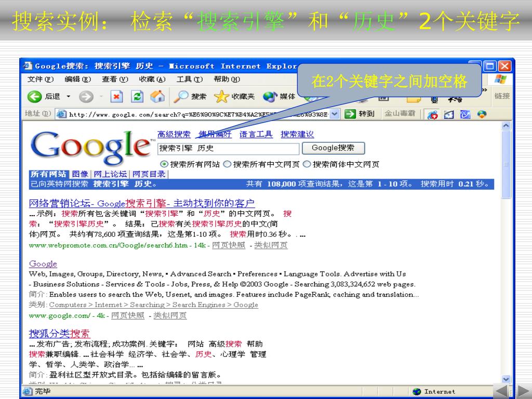This screenshot has height=399, width=532.
Task: Open the 文件(F) menu
Action: [41, 79]
